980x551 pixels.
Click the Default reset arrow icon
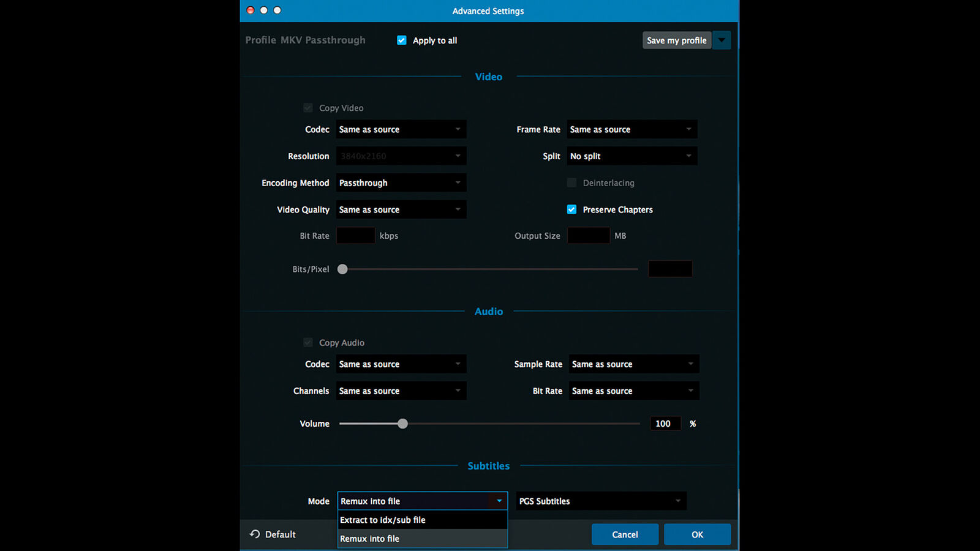tap(255, 534)
